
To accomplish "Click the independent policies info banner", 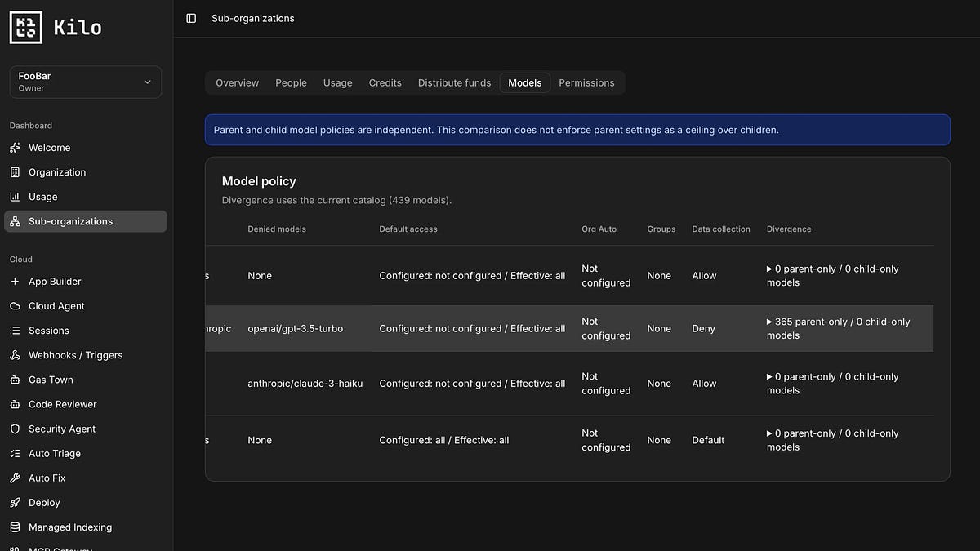I will pyautogui.click(x=577, y=130).
